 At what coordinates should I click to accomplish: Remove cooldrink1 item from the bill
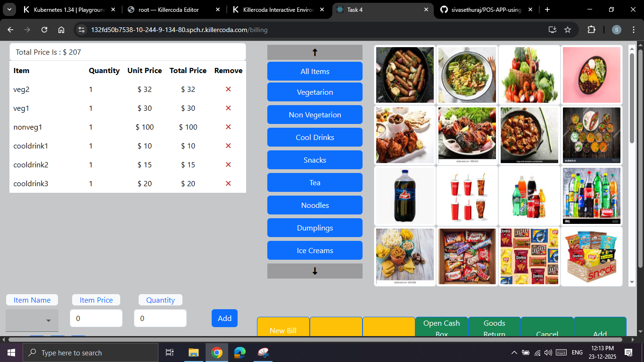[228, 146]
